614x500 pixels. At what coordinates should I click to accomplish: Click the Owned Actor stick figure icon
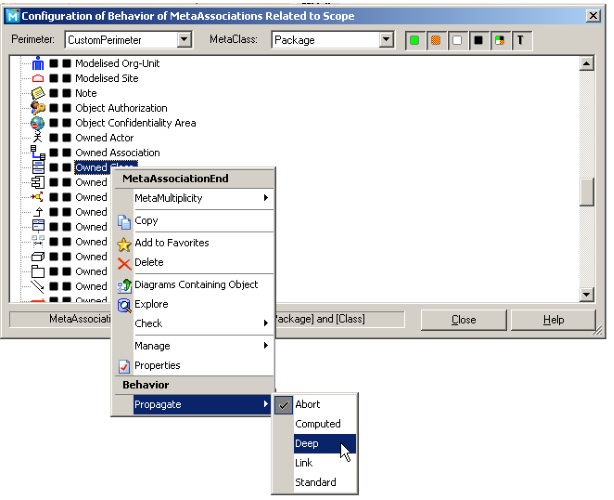pos(38,138)
